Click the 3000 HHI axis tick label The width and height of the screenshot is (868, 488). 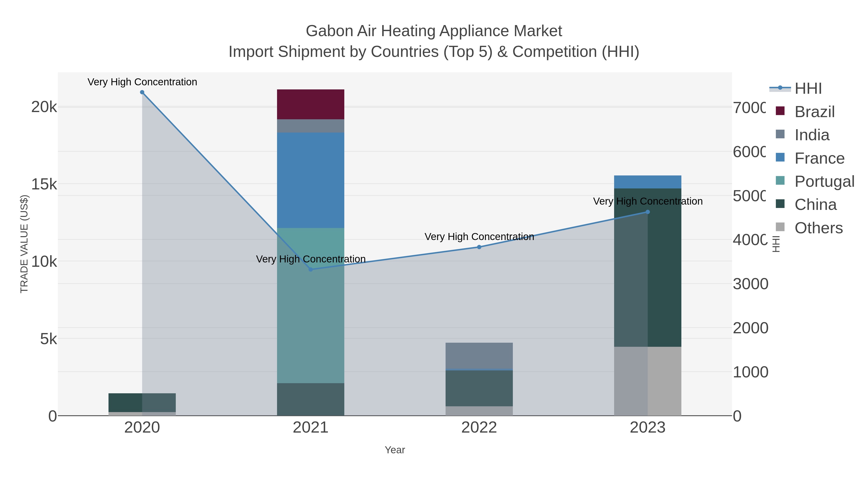click(751, 284)
